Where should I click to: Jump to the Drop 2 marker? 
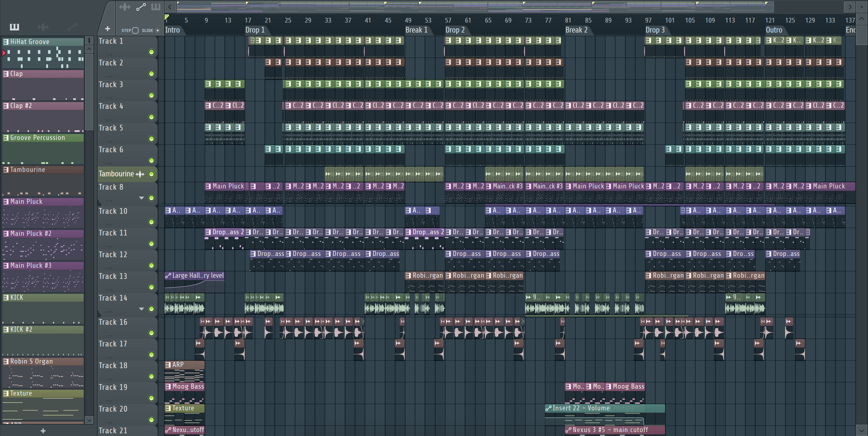[455, 30]
